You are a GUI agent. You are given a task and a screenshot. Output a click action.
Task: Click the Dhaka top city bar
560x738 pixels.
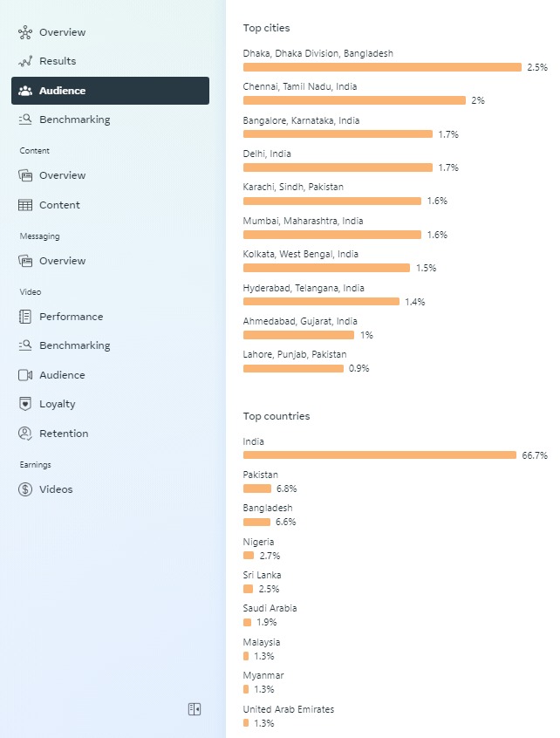point(382,67)
